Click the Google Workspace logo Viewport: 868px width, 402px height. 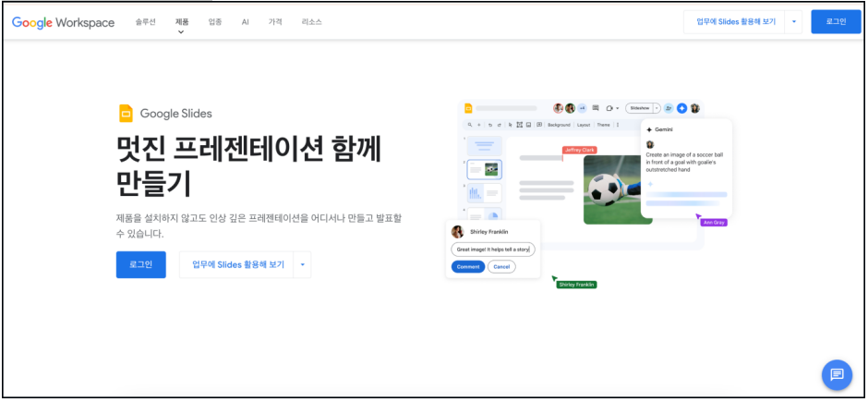coord(63,22)
